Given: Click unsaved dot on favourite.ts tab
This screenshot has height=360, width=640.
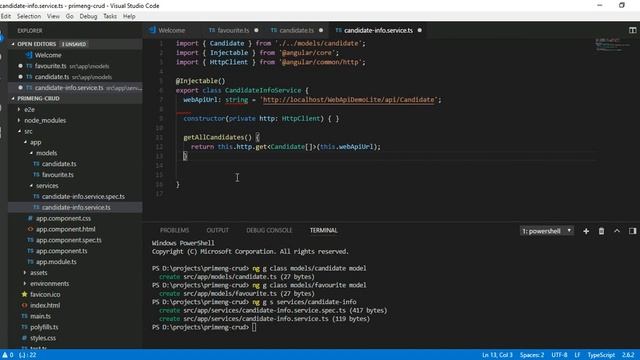Looking at the screenshot, I should point(256,30).
